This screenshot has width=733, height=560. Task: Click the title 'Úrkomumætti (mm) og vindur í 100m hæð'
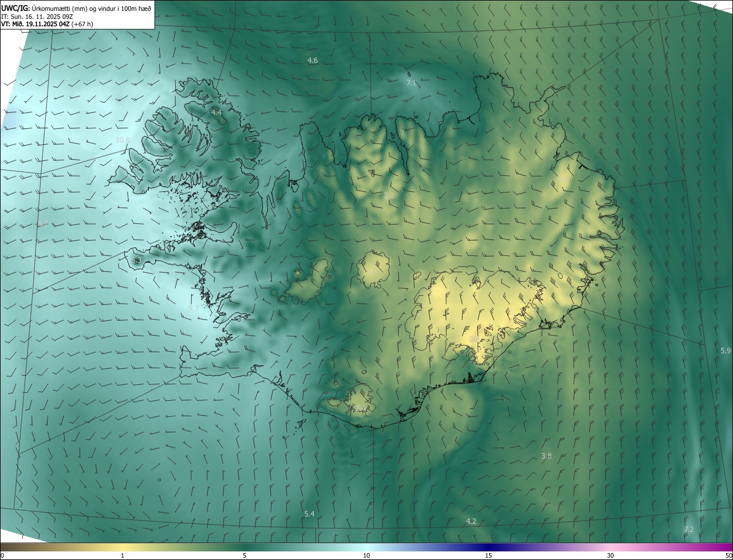92,7
